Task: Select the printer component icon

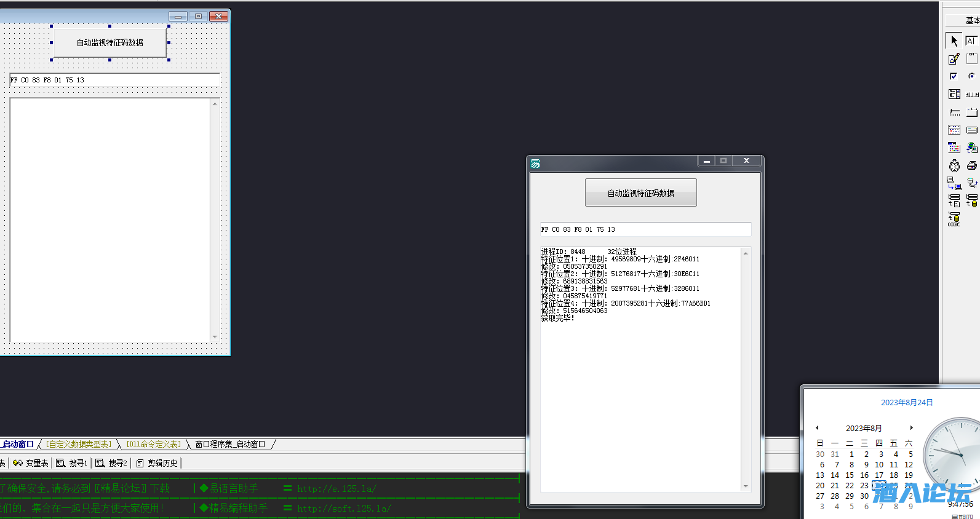Action: pyautogui.click(x=971, y=165)
